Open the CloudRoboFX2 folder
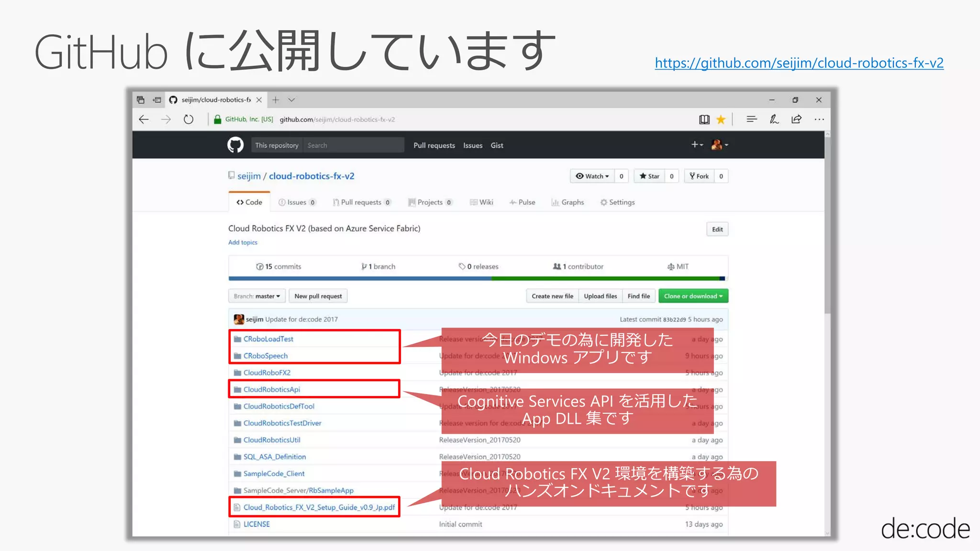Screen dimensions: 980x551 [267, 373]
